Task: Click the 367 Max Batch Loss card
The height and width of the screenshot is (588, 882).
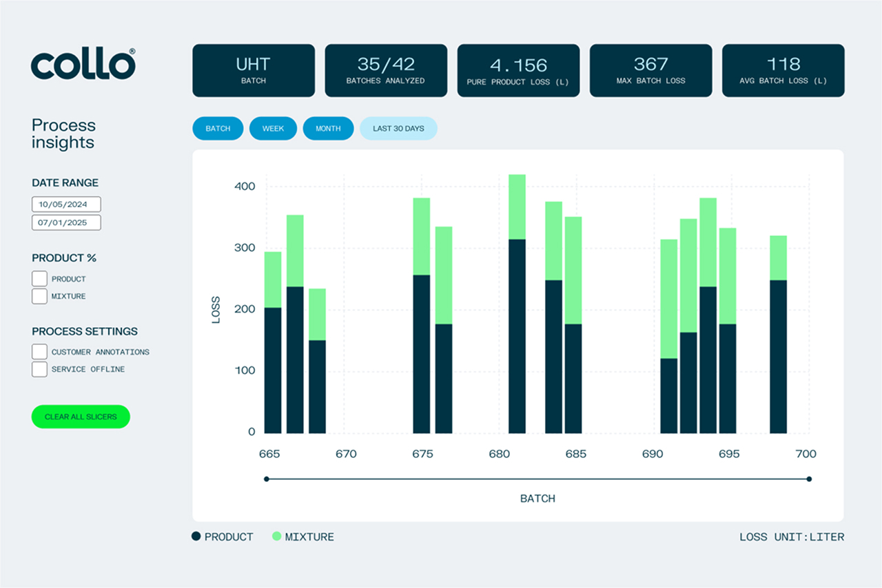Action: [x=650, y=70]
